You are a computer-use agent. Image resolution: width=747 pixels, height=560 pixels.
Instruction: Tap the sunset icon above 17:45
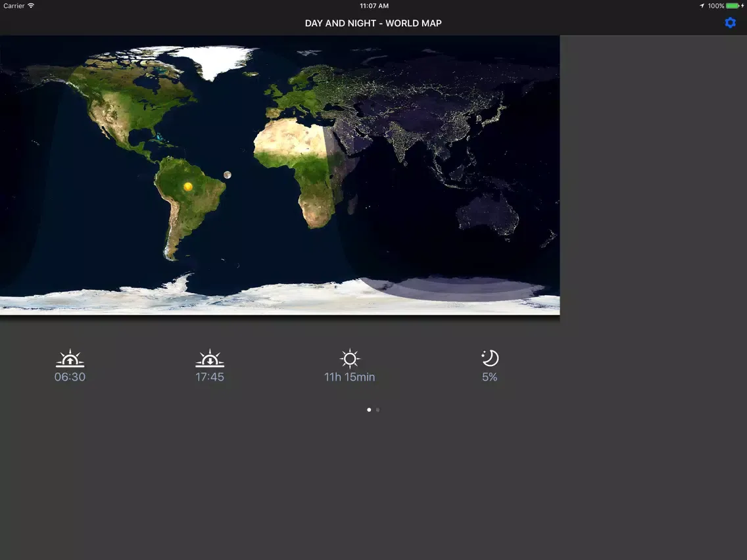click(x=210, y=358)
